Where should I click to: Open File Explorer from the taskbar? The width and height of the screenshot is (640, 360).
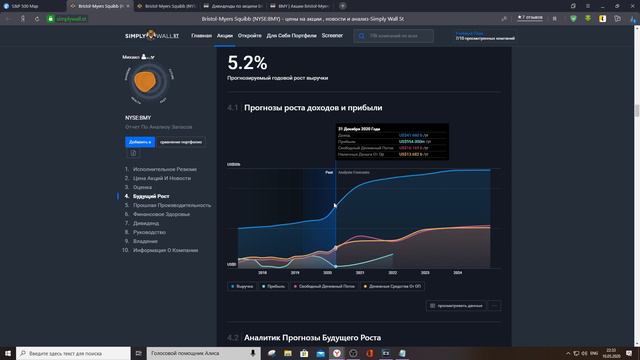288,353
